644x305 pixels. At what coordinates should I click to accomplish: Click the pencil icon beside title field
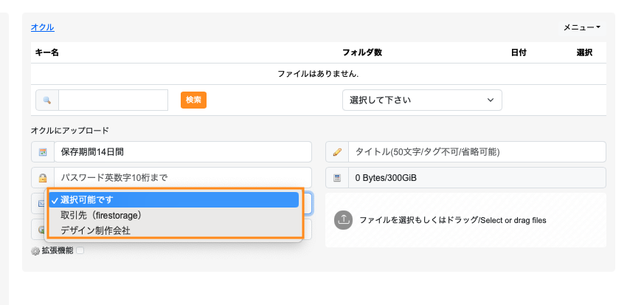337,152
